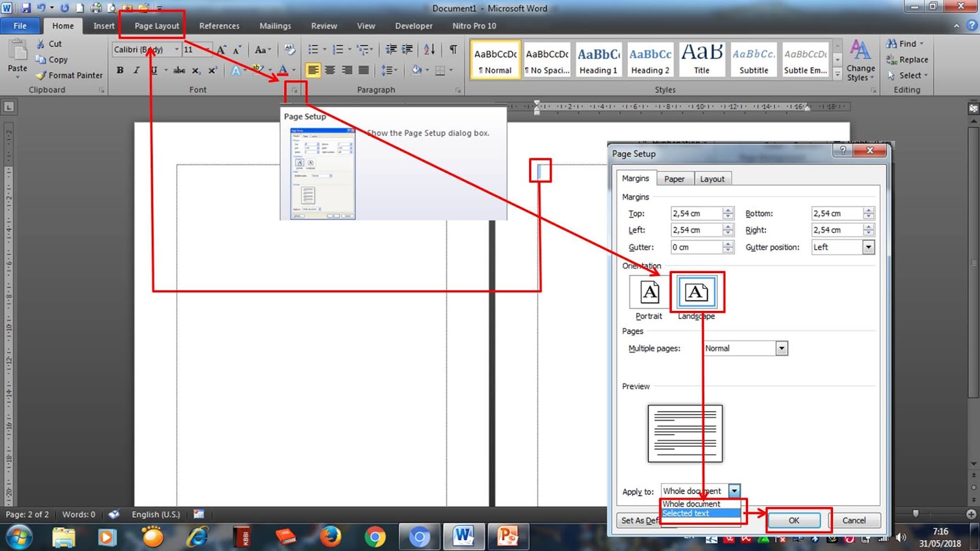Toggle align text left
Screen dimensions: 980x551
pyautogui.click(x=313, y=70)
